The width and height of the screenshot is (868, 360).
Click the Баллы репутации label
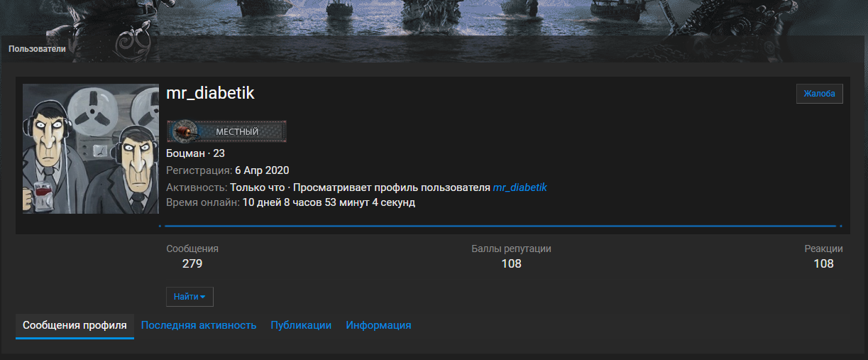click(511, 249)
